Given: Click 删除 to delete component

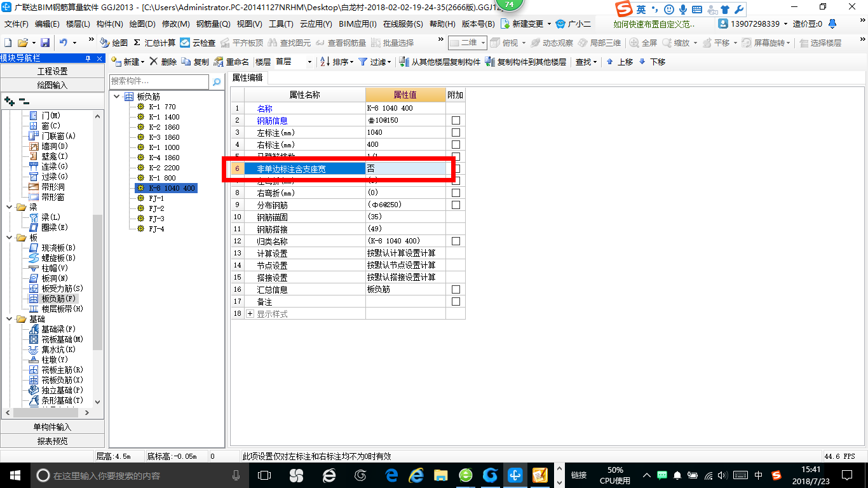Looking at the screenshot, I should 163,62.
